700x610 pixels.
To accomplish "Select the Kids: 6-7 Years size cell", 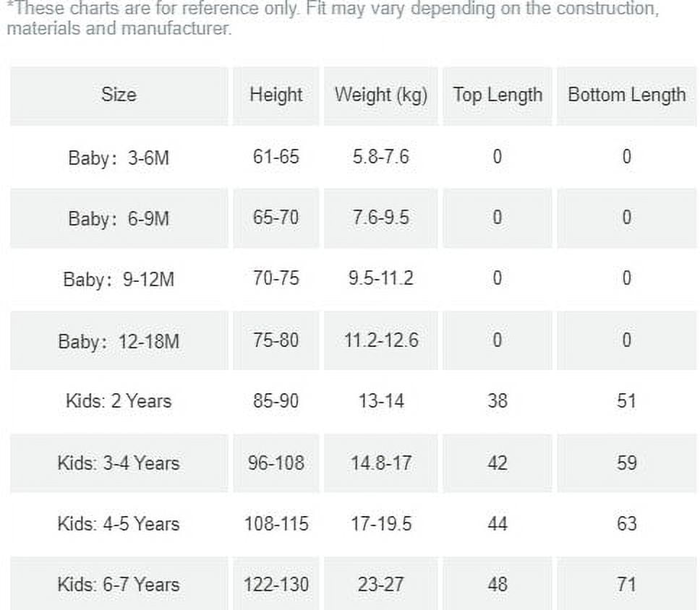I will click(x=119, y=584).
